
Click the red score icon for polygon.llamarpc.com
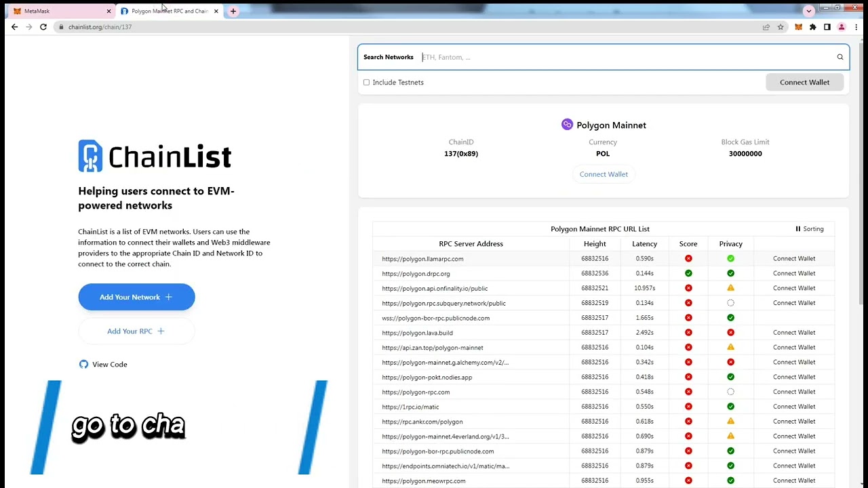(x=688, y=258)
